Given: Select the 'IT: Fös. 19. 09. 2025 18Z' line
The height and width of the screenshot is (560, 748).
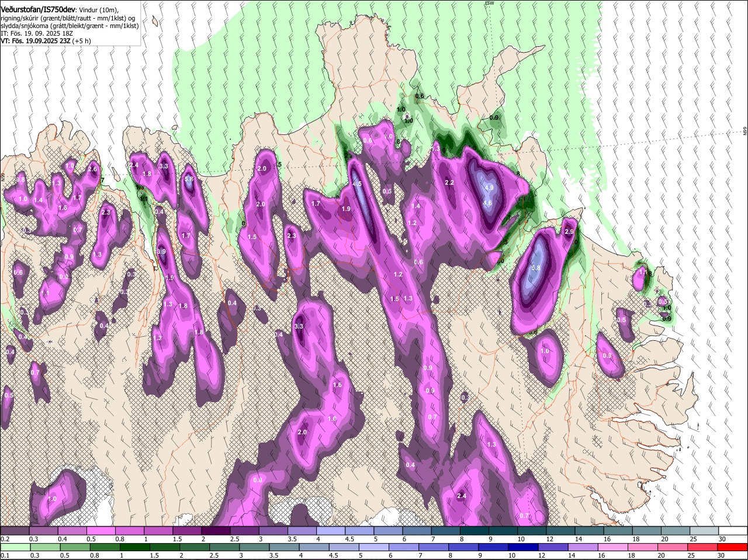Looking at the screenshot, I should (x=37, y=33).
